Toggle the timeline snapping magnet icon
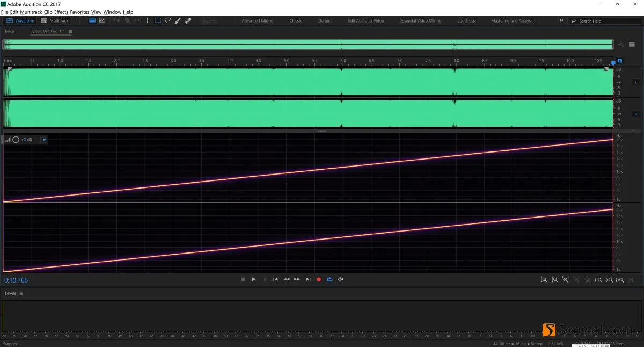 [620, 61]
